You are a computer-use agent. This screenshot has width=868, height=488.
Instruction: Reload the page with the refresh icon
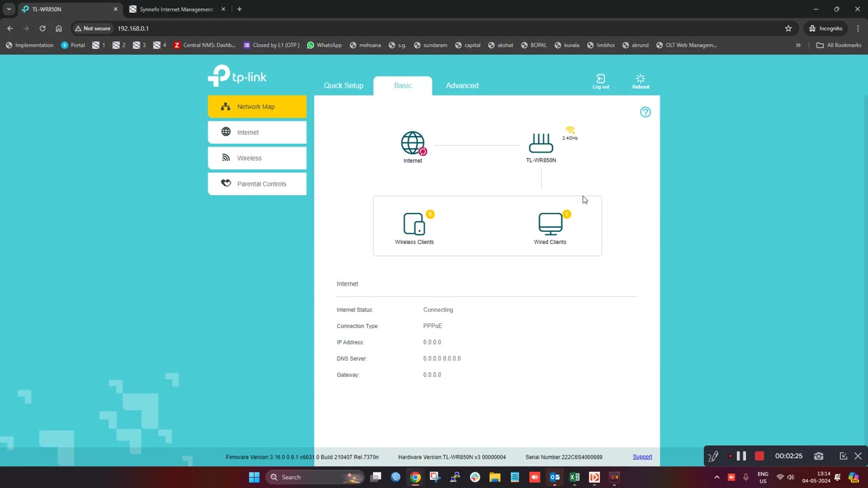(x=42, y=28)
